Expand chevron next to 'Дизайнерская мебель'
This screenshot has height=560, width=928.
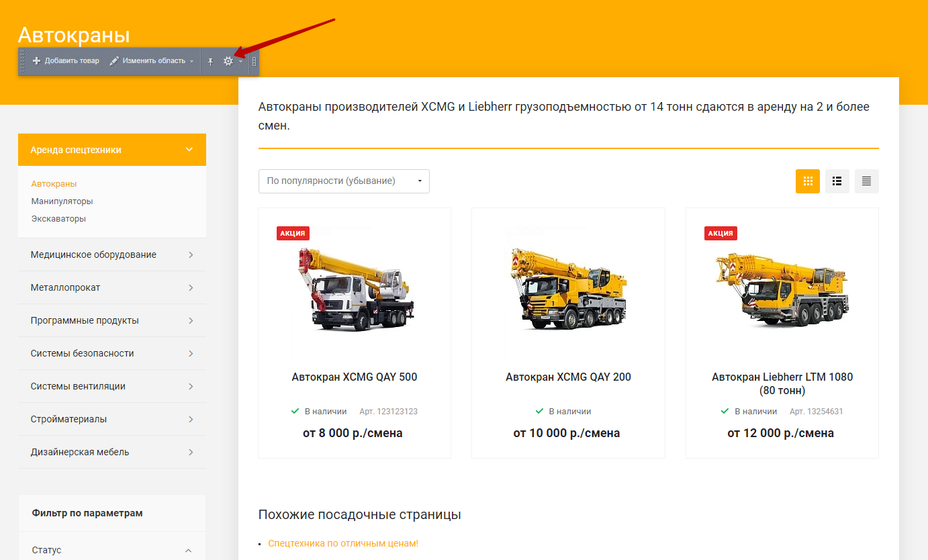click(191, 453)
